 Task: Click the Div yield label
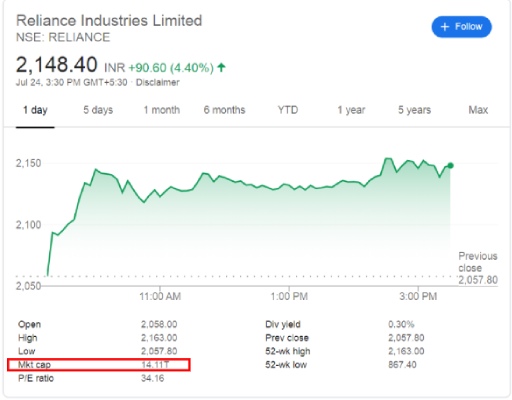pyautogui.click(x=283, y=324)
